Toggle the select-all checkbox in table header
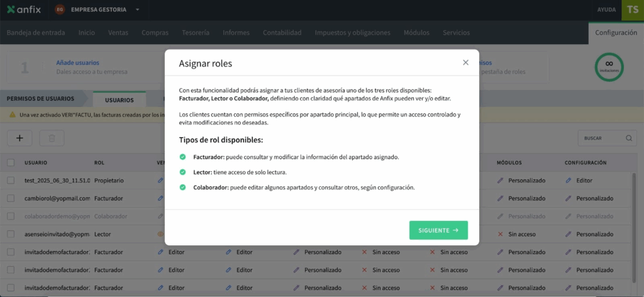 (11, 162)
